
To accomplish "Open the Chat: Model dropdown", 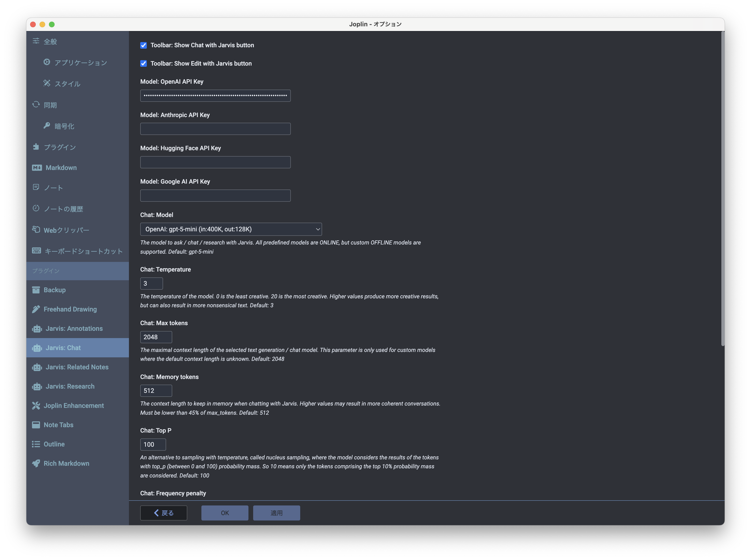I will (231, 229).
